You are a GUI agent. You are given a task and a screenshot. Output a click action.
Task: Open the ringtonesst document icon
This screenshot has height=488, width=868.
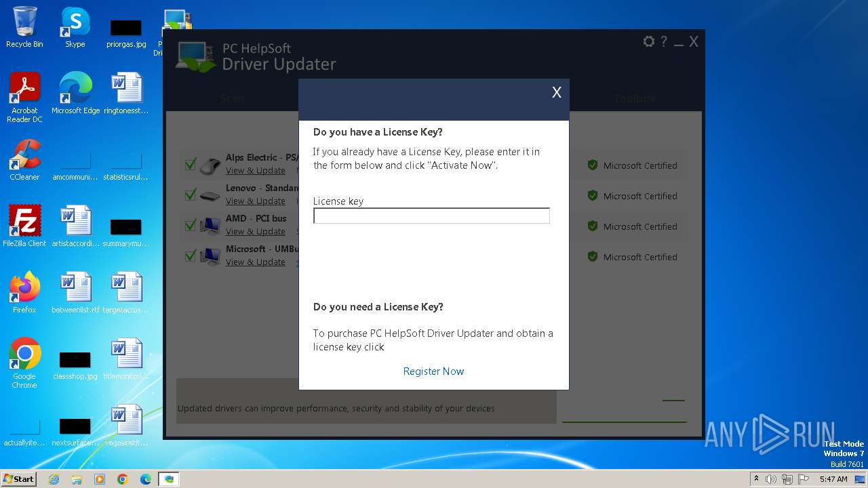pos(126,94)
